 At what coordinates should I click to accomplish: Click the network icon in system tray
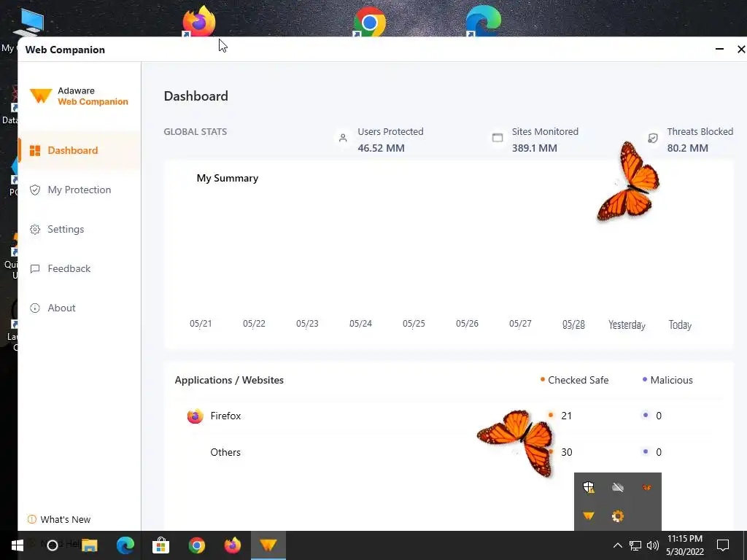click(x=635, y=545)
